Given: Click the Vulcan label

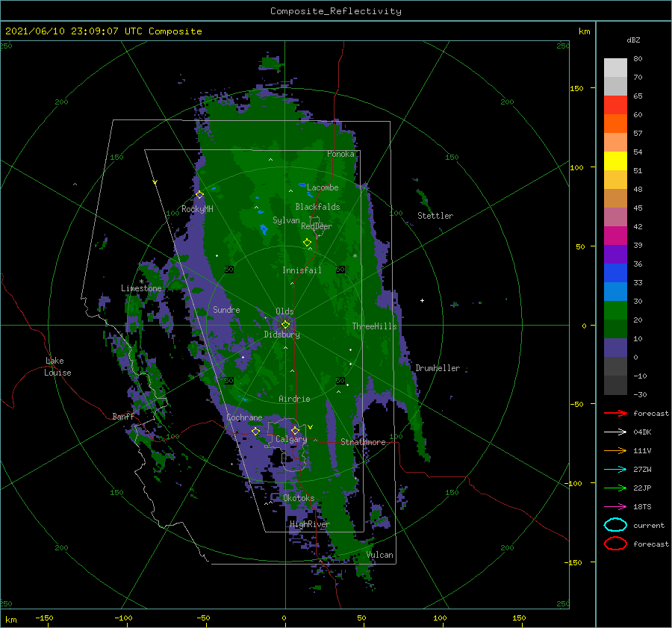Looking at the screenshot, I should click(x=380, y=555).
